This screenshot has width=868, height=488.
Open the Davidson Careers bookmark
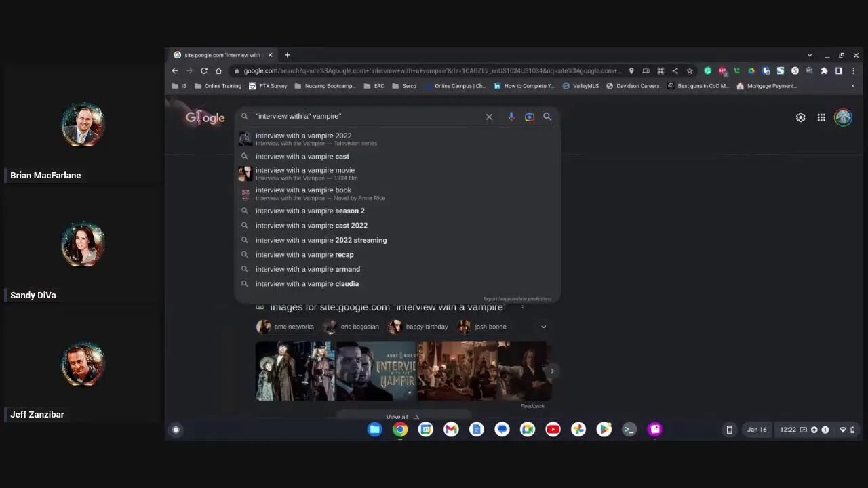633,86
